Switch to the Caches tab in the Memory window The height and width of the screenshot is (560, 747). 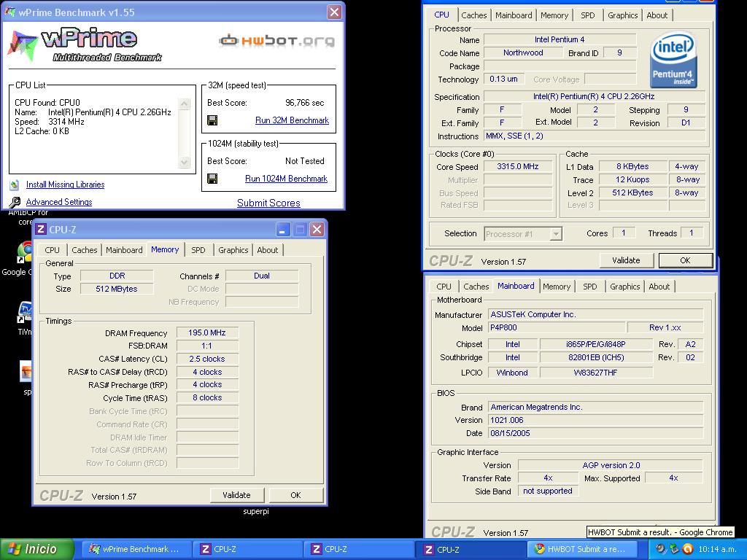(x=85, y=250)
